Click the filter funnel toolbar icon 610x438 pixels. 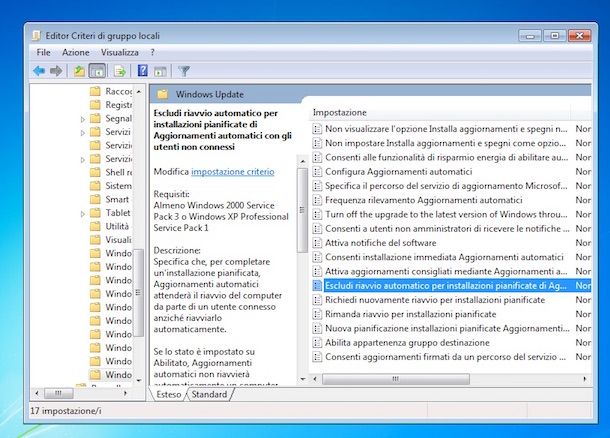[x=184, y=71]
